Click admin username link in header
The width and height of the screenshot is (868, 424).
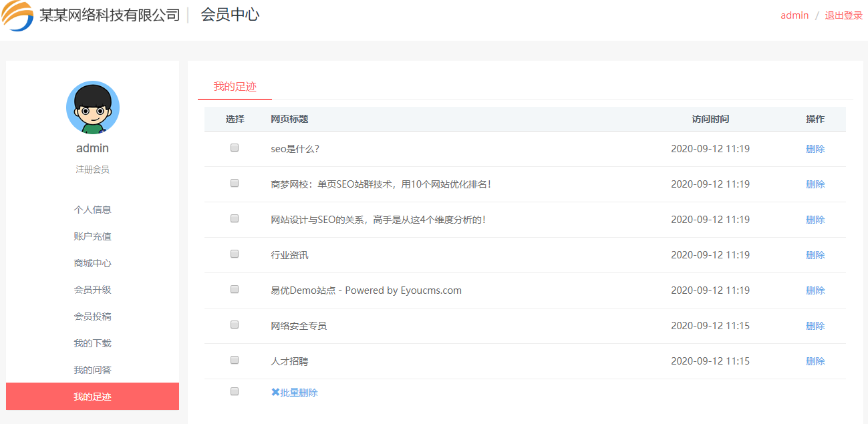coord(794,15)
